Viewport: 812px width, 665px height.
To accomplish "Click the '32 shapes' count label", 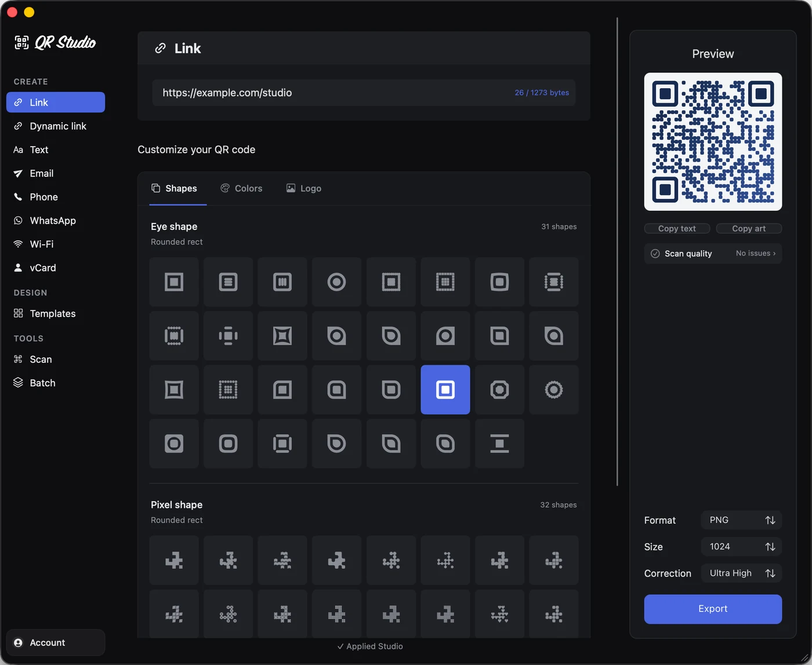I will pyautogui.click(x=558, y=505).
